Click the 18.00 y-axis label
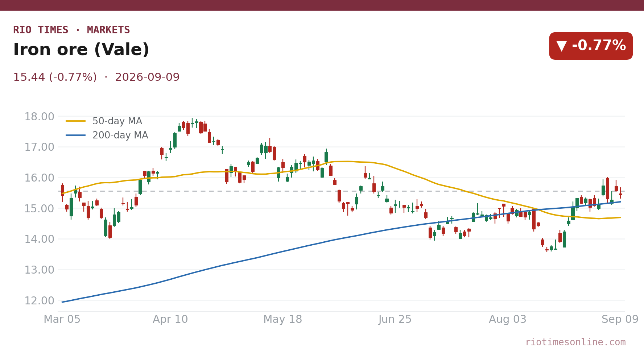644x362 pixels. click(39, 117)
